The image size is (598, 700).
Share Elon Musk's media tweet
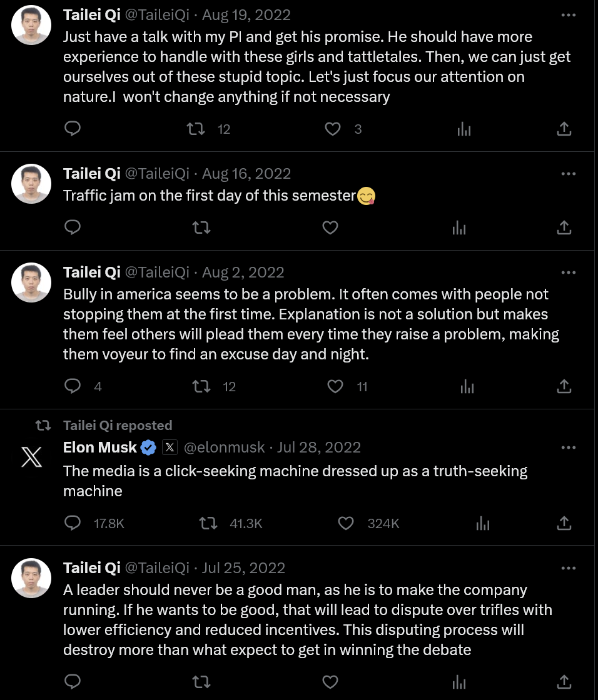[564, 523]
